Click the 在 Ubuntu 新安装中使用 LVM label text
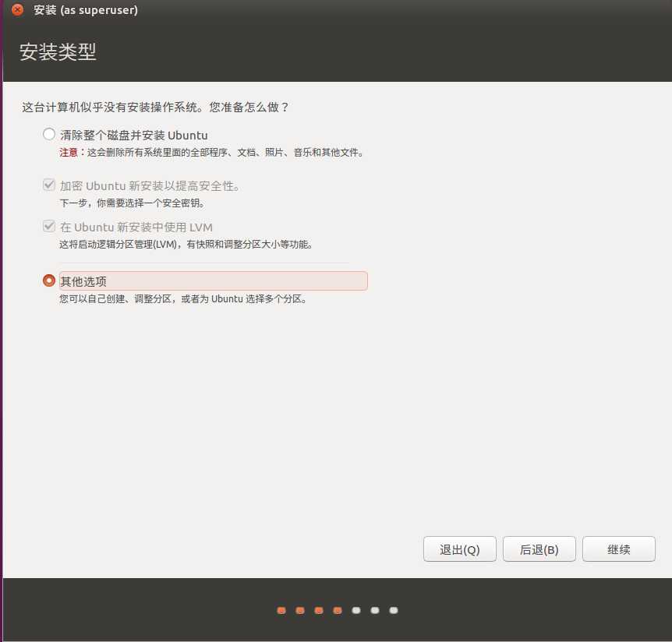The height and width of the screenshot is (642, 672). point(136,227)
